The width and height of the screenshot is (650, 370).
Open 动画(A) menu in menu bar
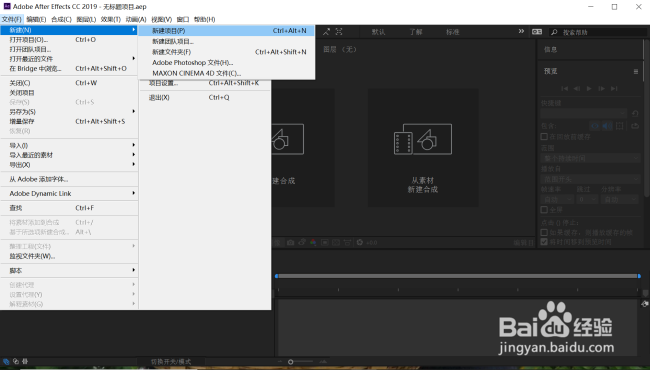tap(136, 19)
